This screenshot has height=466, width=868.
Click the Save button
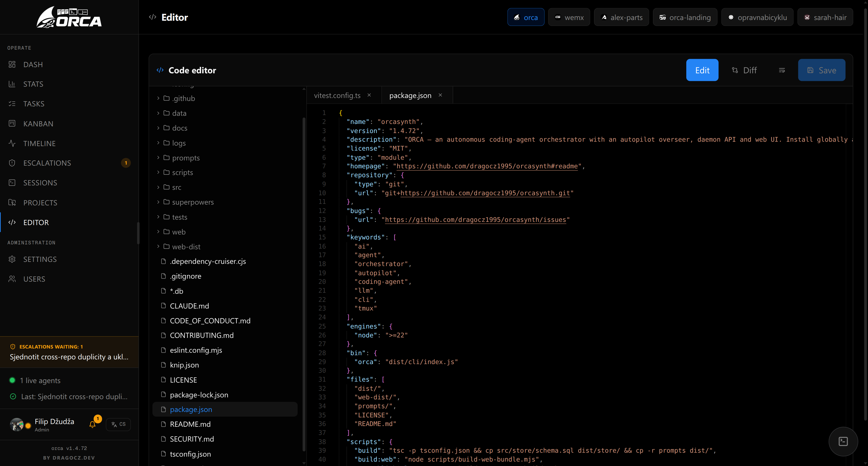tap(821, 70)
